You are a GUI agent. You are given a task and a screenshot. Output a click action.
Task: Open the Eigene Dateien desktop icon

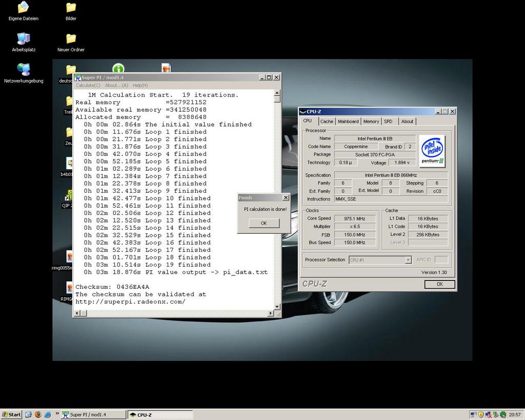pos(23,11)
